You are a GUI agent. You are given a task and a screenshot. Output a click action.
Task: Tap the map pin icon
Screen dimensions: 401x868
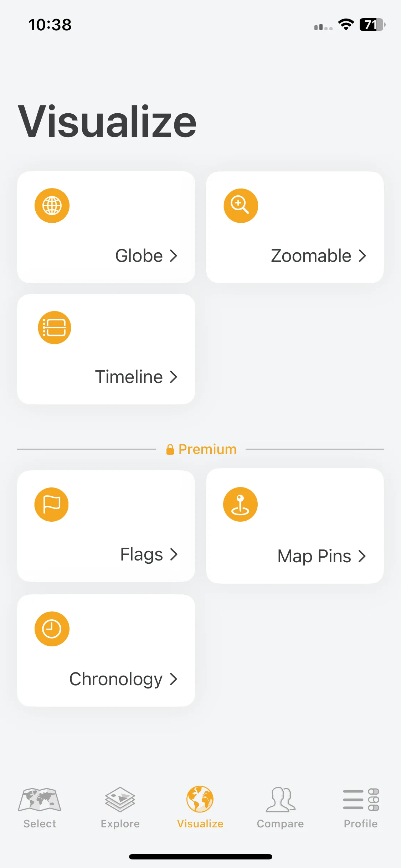[241, 505]
